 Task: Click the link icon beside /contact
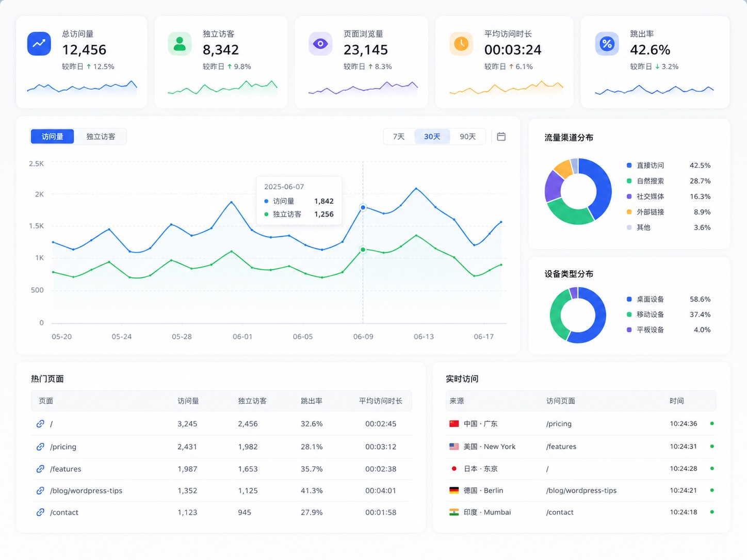[x=40, y=512]
